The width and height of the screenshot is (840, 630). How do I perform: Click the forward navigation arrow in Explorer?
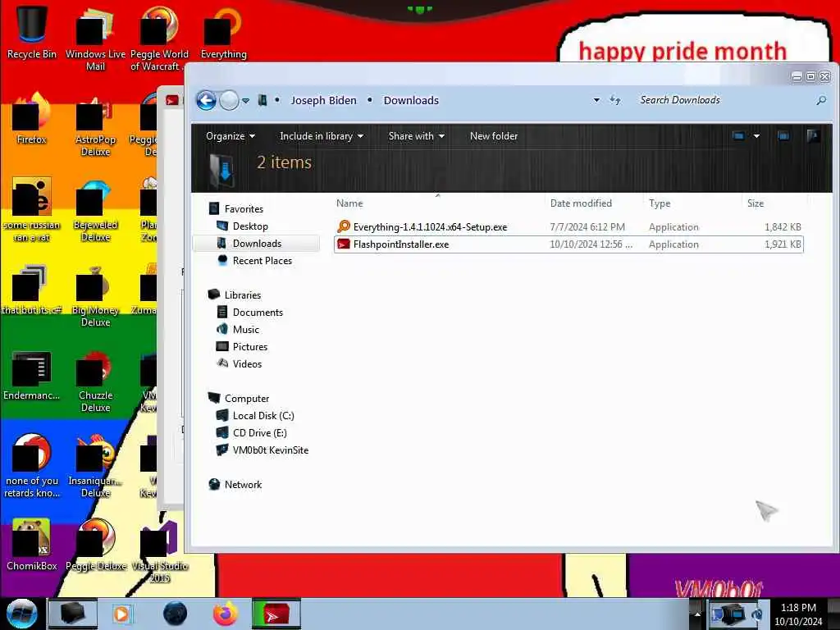[x=230, y=100]
